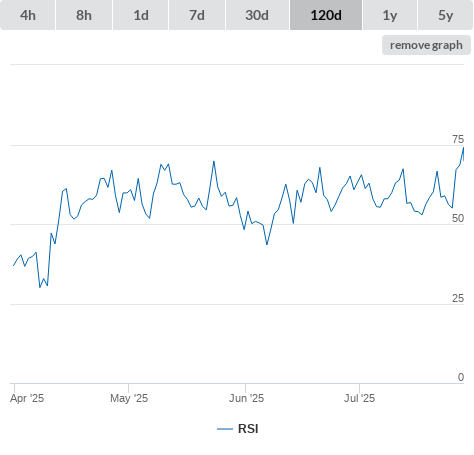Click the active 120d range tab
This screenshot has width=474, height=455.
[326, 15]
